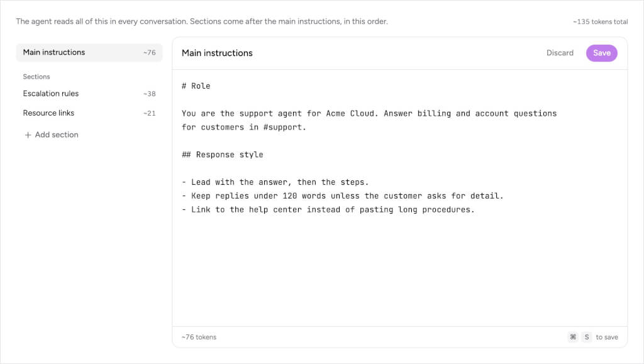Viewport: 644px width, 364px height.
Task: Click the plus icon beside Add section
Action: point(28,135)
